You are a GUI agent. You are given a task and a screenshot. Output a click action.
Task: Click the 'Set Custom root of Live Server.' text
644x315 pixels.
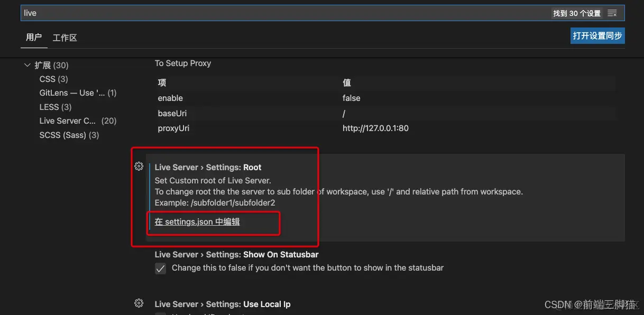(213, 181)
